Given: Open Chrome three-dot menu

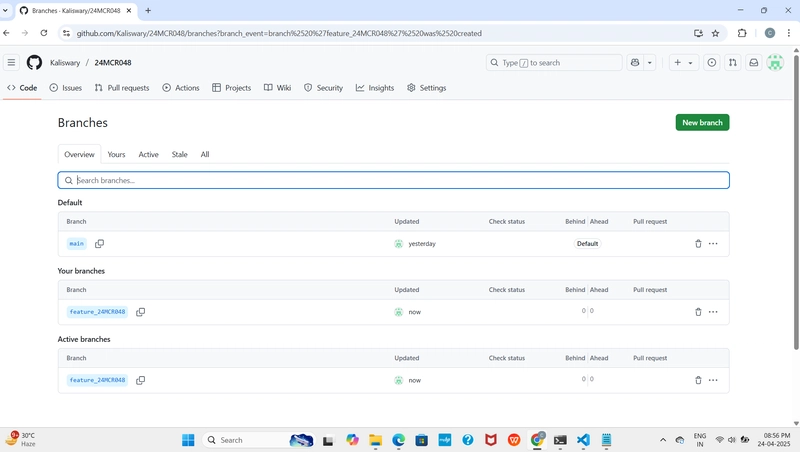Looking at the screenshot, I should tap(789, 33).
